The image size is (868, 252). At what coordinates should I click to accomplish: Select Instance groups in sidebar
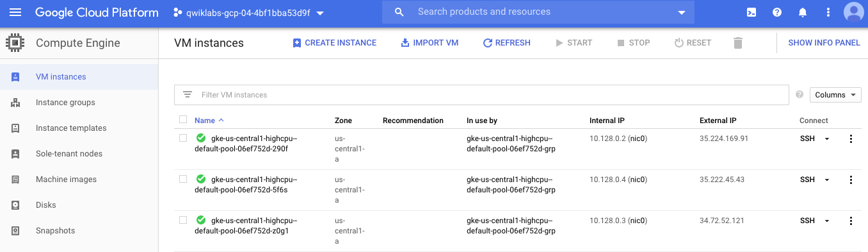pyautogui.click(x=65, y=103)
